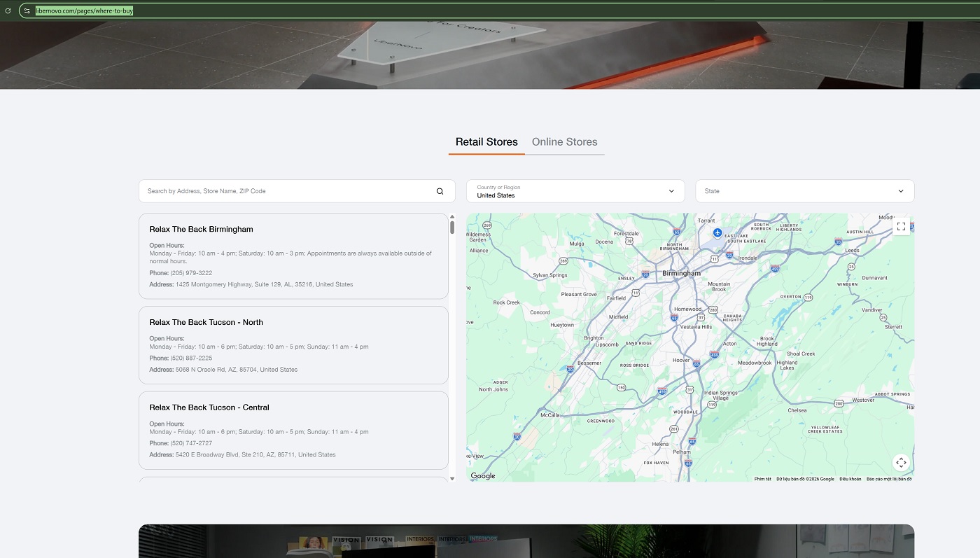980x558 pixels.
Task: Click phone number (205) 979-3222
Action: point(191,273)
